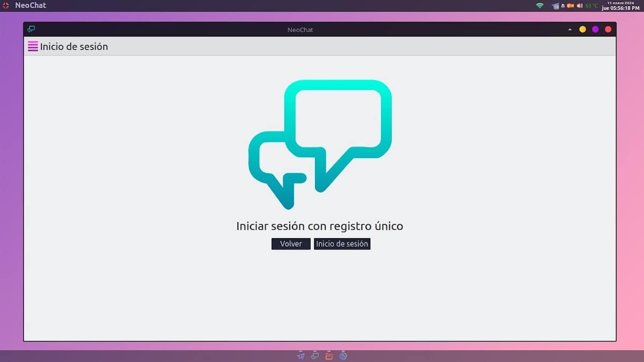Click the input indicator tray icon

coord(554,5)
